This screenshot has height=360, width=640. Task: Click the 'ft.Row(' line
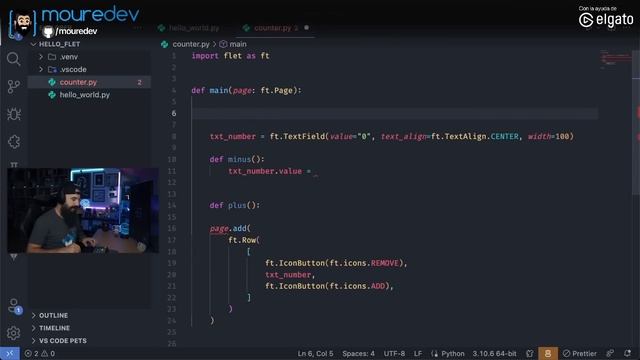(x=244, y=240)
